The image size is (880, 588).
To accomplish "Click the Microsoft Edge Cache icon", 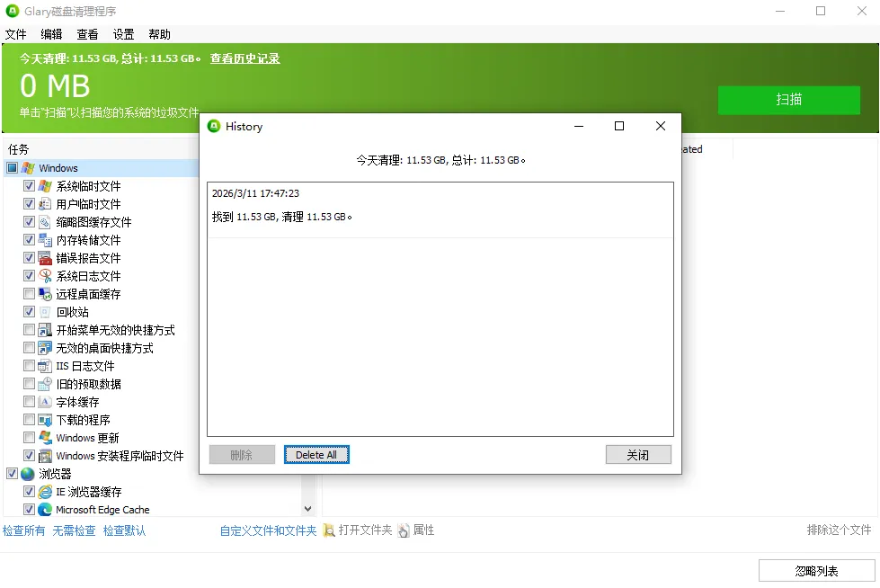I will click(45, 510).
